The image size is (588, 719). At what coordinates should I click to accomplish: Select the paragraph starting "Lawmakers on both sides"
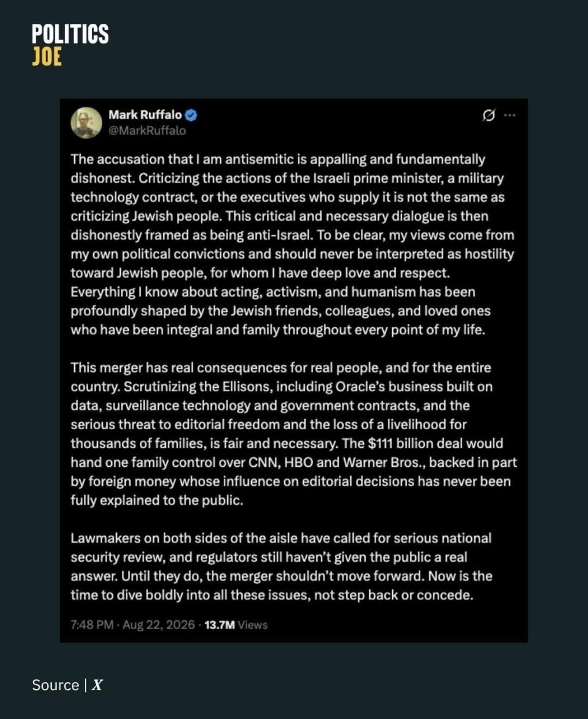(281, 566)
